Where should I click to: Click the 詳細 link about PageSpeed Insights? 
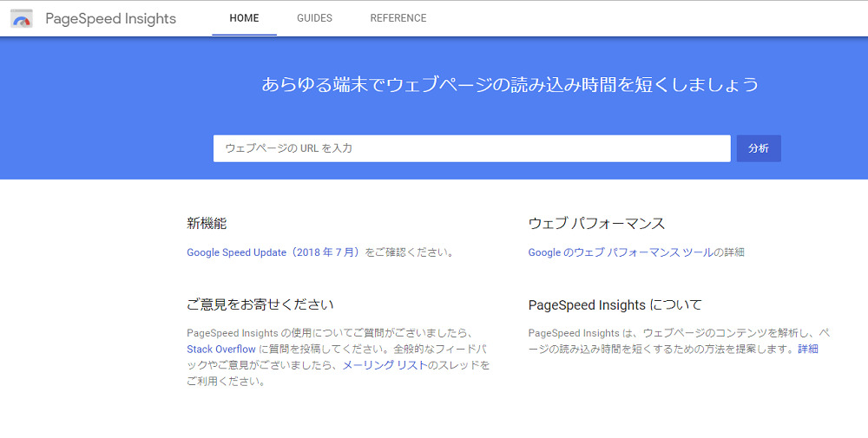807,349
